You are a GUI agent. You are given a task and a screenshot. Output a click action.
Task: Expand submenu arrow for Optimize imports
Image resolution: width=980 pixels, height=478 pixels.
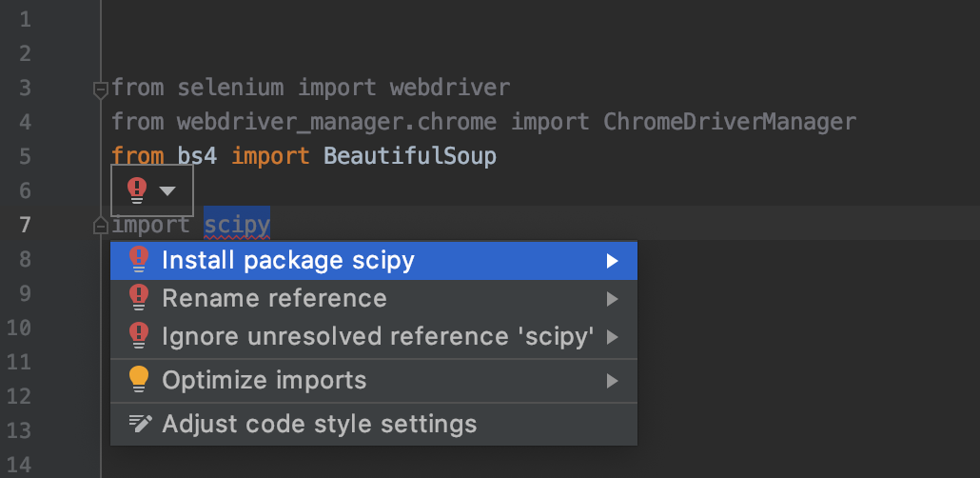point(613,381)
